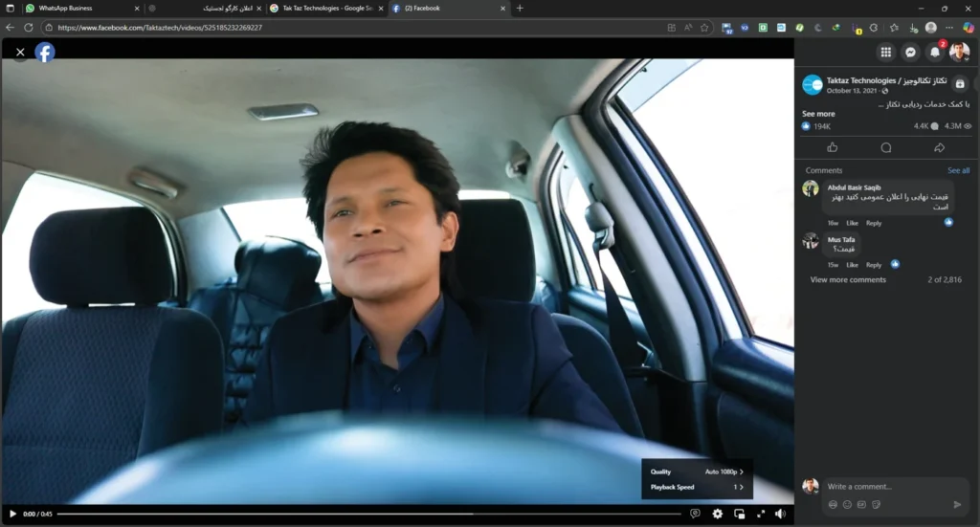Open Copilot sidebar icon
Image resolution: width=980 pixels, height=527 pixels.
tap(969, 28)
